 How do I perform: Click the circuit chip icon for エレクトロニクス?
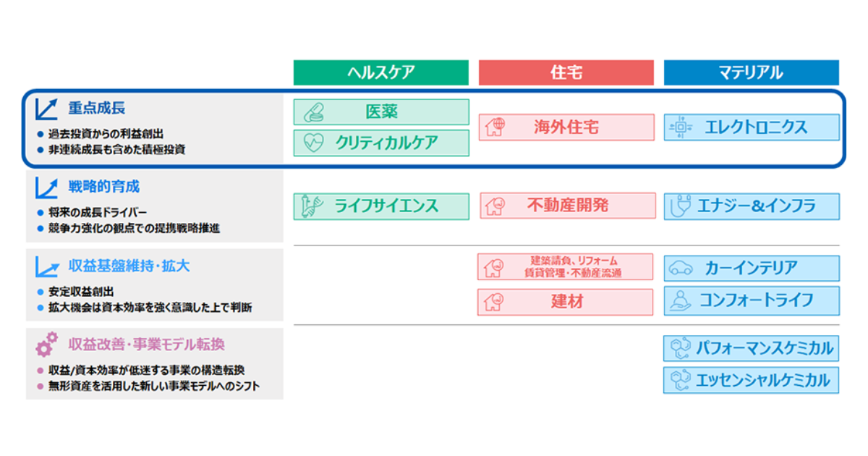click(680, 128)
